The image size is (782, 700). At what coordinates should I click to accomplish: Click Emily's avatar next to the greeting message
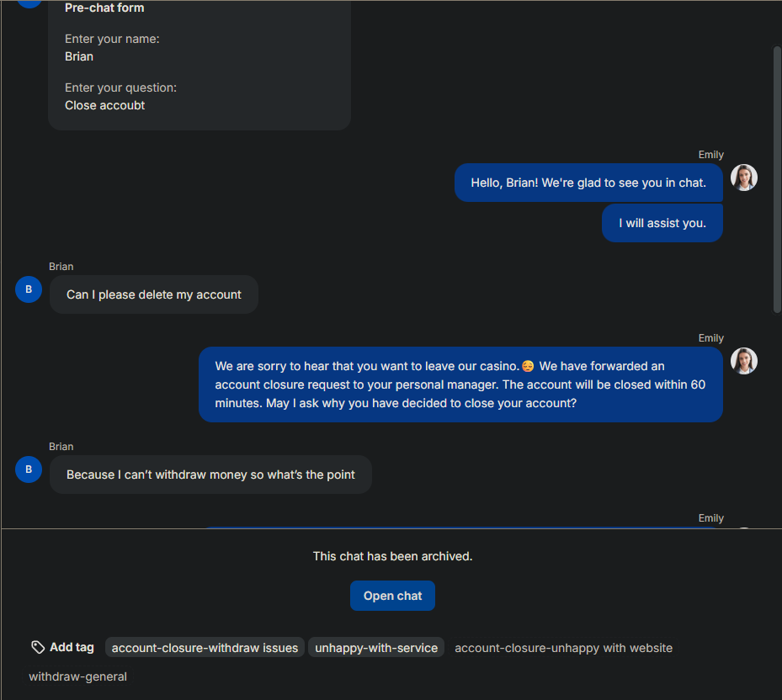(x=744, y=178)
